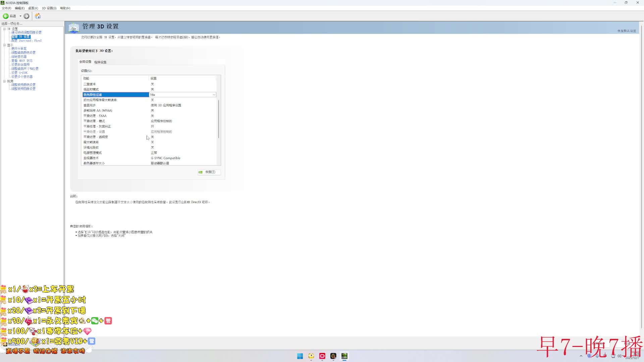Open the 3D 设置(3) menu

[x=49, y=8]
